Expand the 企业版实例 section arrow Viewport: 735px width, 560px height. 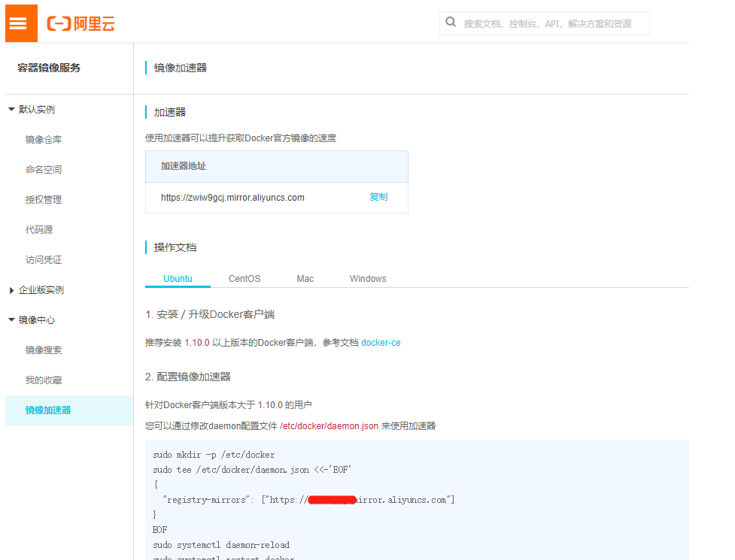(12, 290)
